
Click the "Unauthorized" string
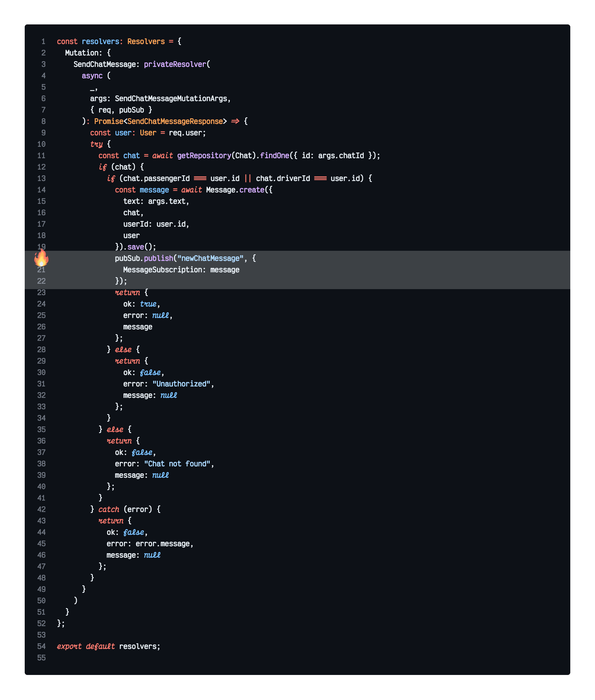[x=181, y=384]
